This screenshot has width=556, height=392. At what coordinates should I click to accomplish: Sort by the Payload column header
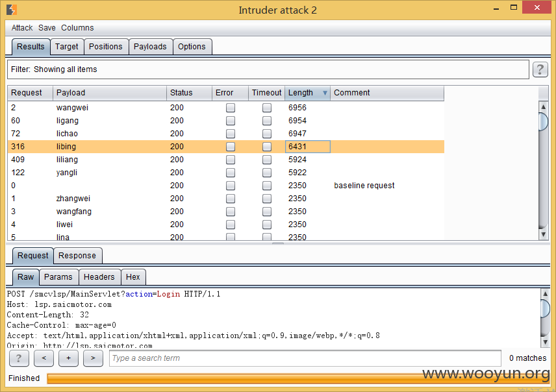point(110,93)
